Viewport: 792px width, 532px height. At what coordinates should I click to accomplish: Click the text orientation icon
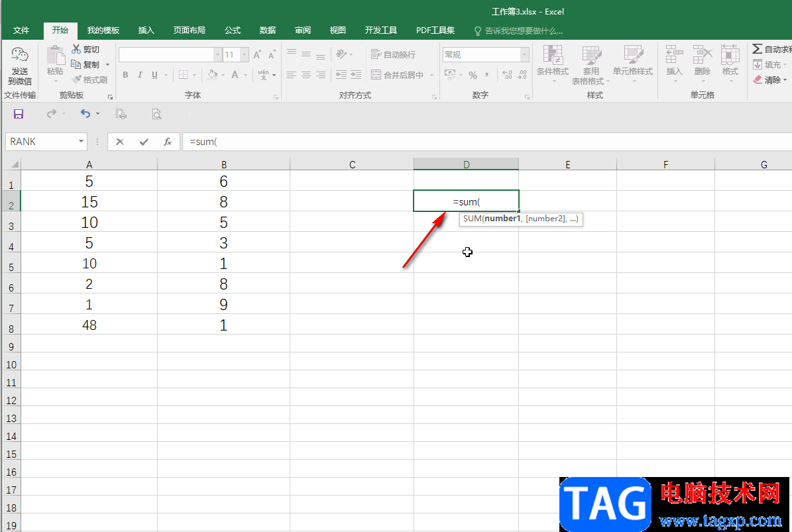(341, 54)
